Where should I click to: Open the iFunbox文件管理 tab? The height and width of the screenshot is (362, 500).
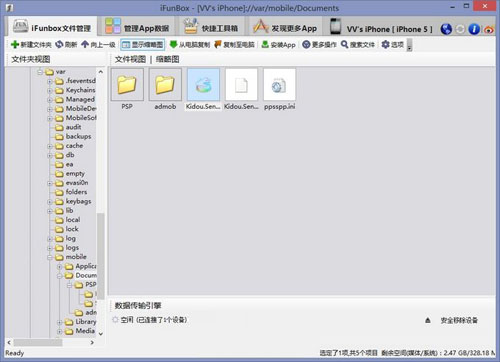click(52, 27)
